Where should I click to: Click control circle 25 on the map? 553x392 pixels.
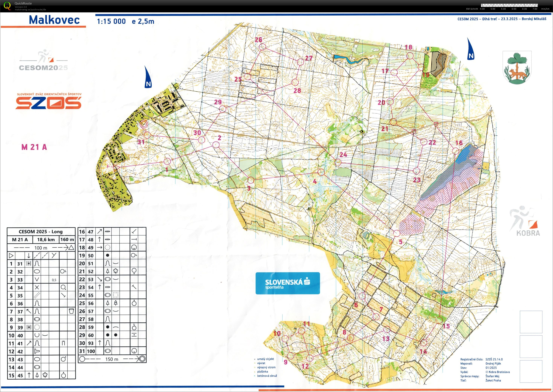click(248, 77)
